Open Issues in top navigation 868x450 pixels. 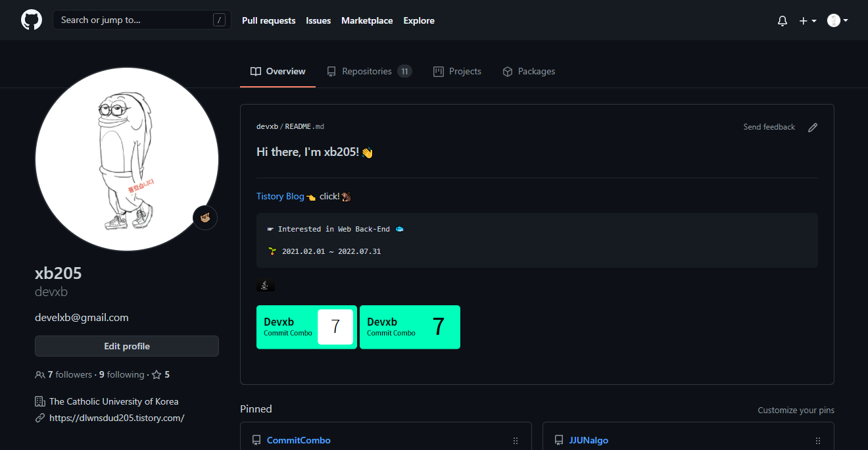[318, 20]
